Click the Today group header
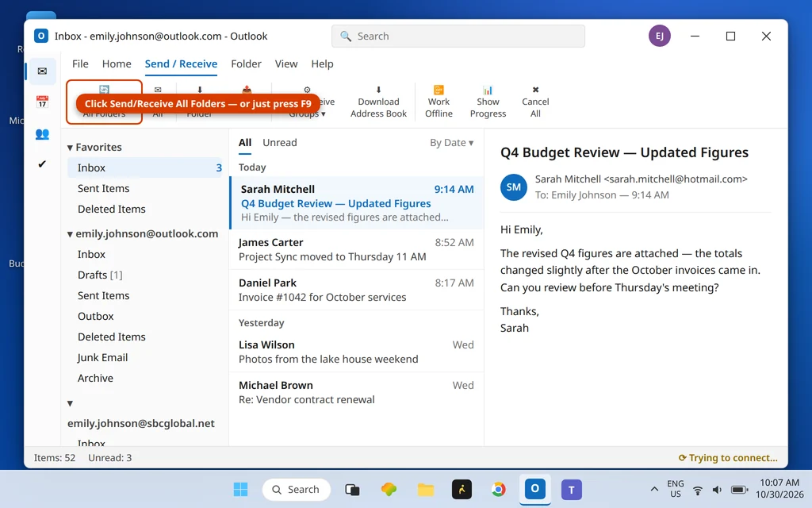The width and height of the screenshot is (812, 508). tap(252, 167)
